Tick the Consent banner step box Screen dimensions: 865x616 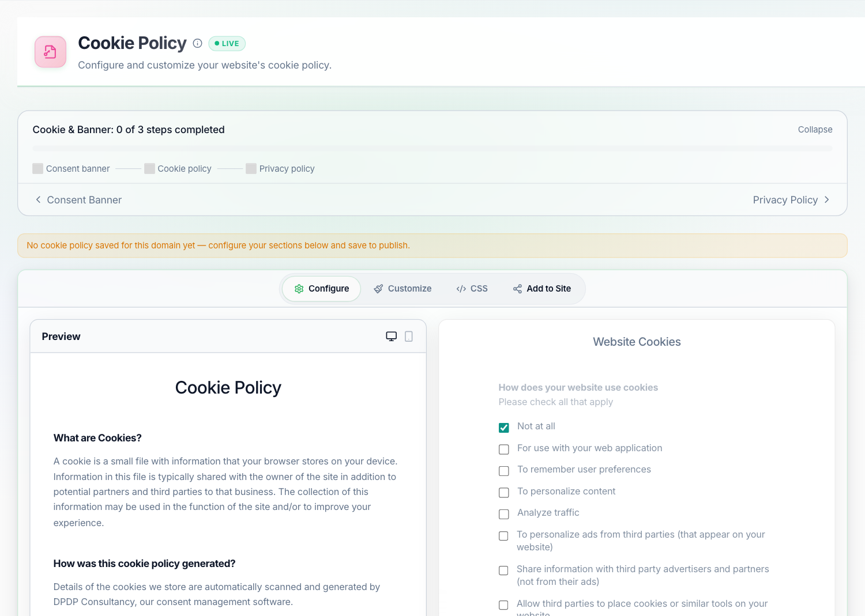tap(38, 168)
